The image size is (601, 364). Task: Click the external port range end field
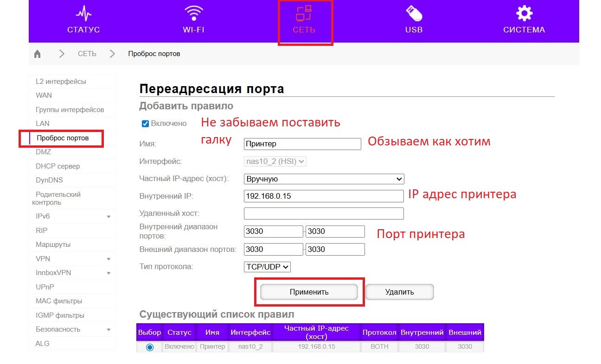335,249
